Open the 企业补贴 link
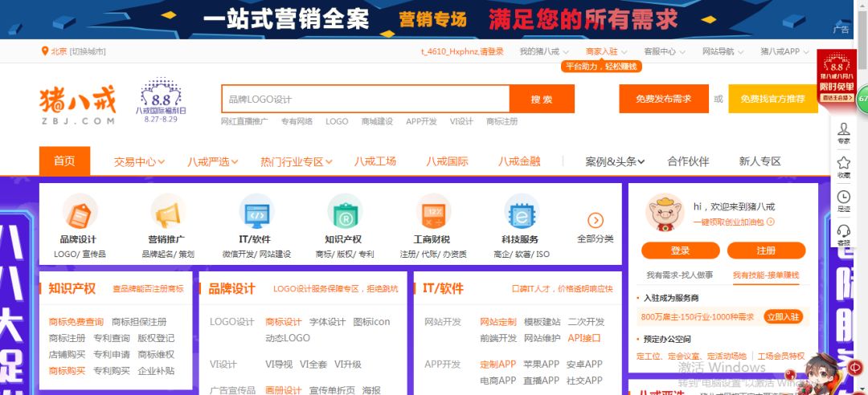 tap(156, 371)
